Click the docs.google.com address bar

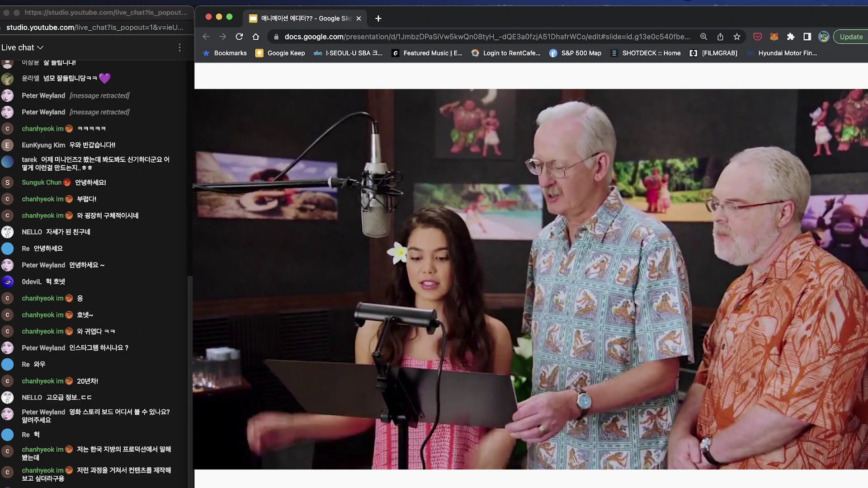[487, 37]
